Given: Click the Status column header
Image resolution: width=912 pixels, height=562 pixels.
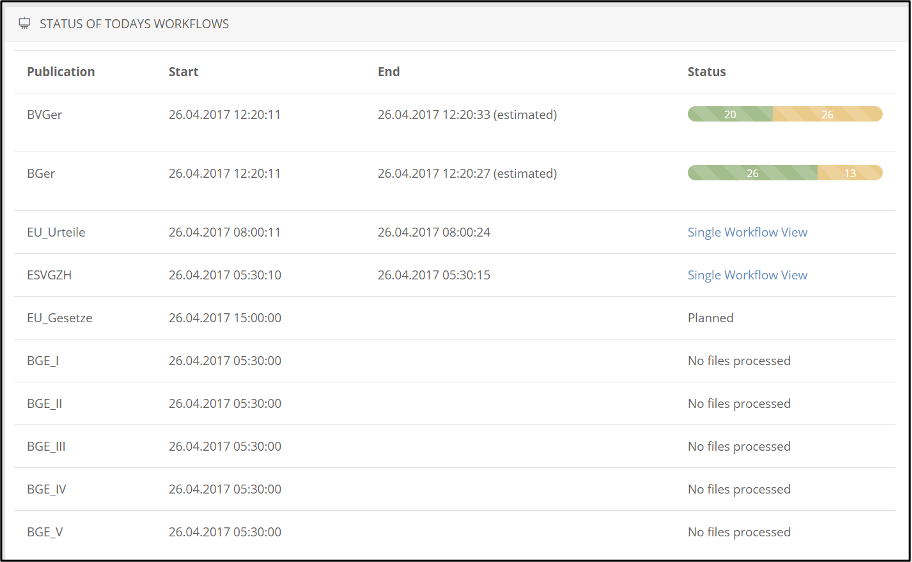Looking at the screenshot, I should coord(707,72).
